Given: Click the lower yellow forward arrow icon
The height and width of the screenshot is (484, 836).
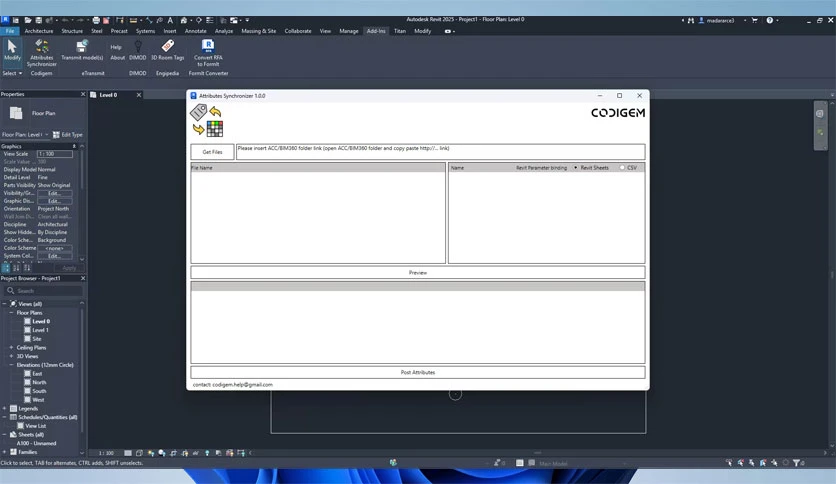Looking at the screenshot, I should pos(198,129).
